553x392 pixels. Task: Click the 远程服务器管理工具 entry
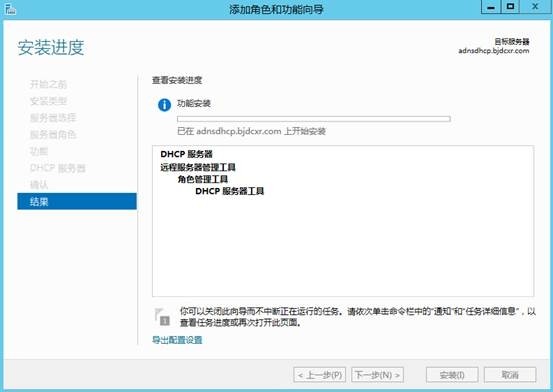point(198,167)
